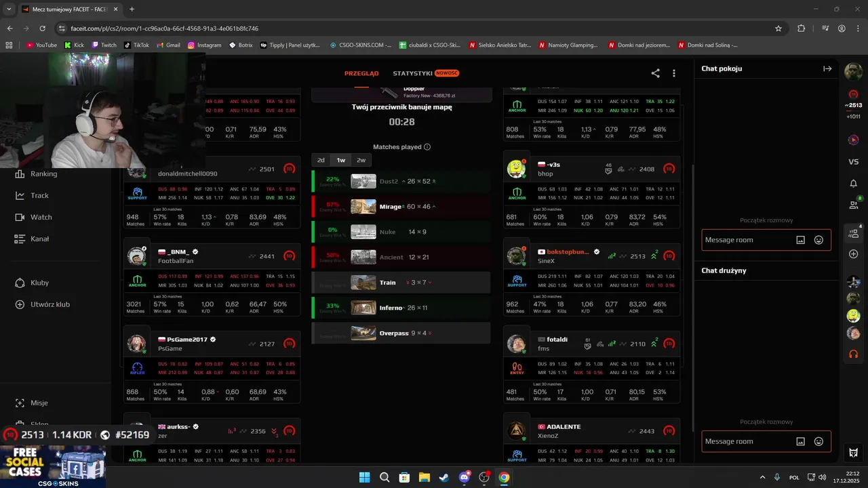Open the YouTube bookmark
Screen dimensions: 868x488
coord(41,45)
